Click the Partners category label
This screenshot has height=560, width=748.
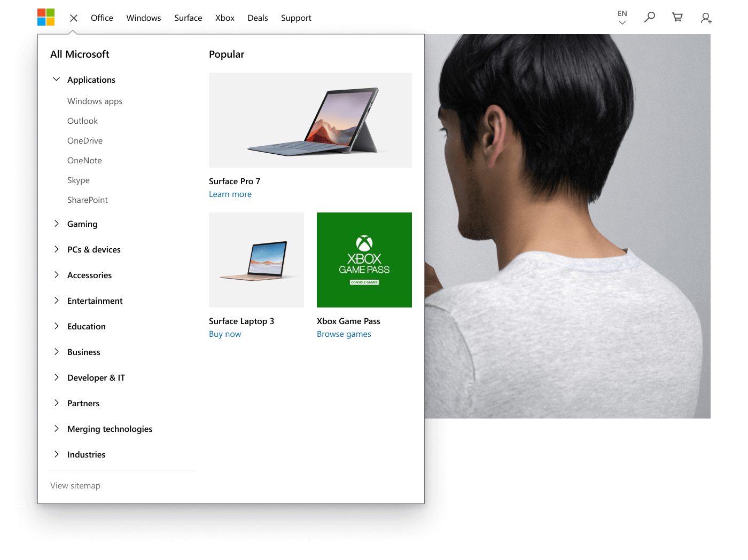pos(83,403)
